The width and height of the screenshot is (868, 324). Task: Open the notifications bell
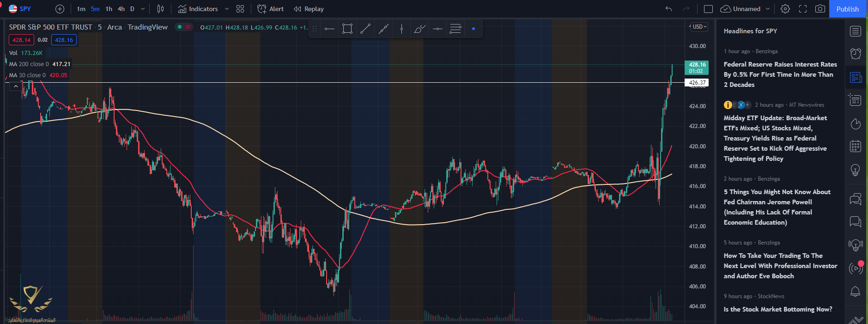point(856,291)
